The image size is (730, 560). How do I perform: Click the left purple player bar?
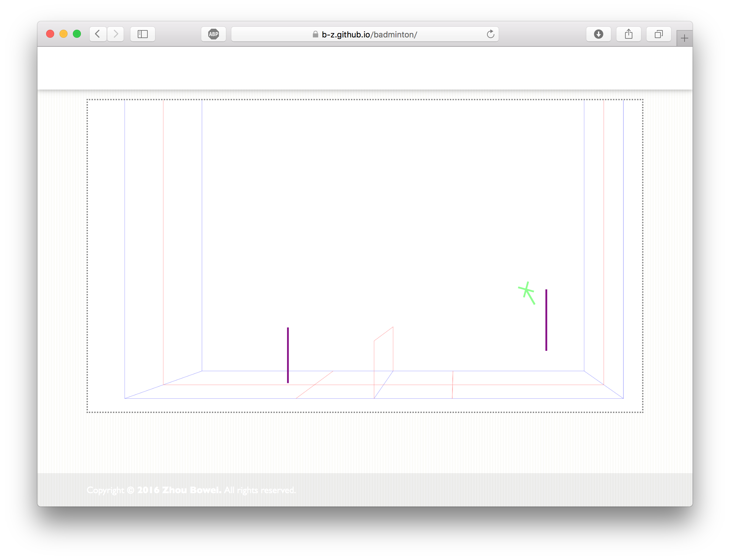click(x=288, y=355)
